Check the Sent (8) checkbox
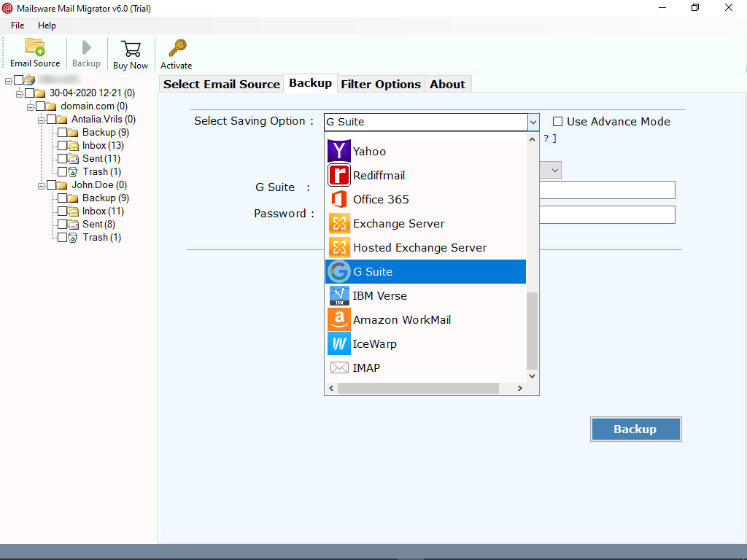The width and height of the screenshot is (747, 560). tap(63, 225)
